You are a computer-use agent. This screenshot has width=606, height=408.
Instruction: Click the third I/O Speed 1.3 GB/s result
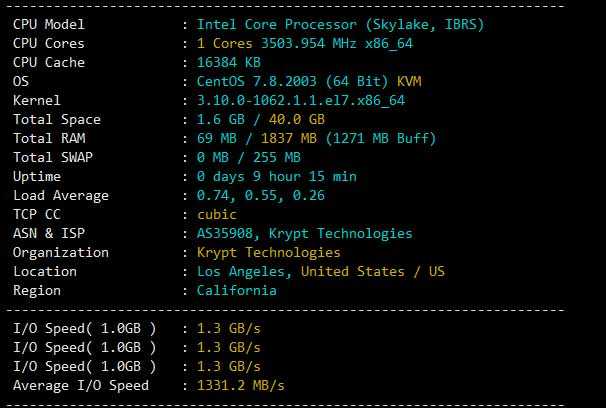229,366
